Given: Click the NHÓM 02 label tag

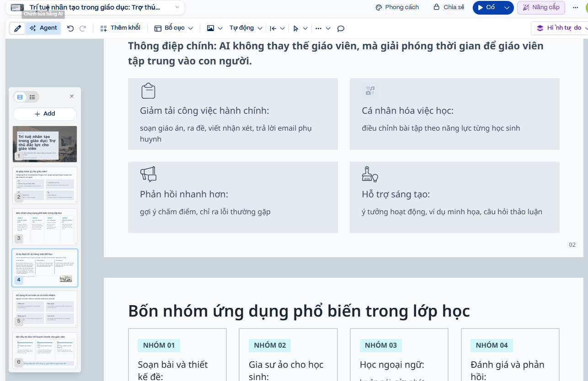Looking at the screenshot, I should click(x=270, y=345).
